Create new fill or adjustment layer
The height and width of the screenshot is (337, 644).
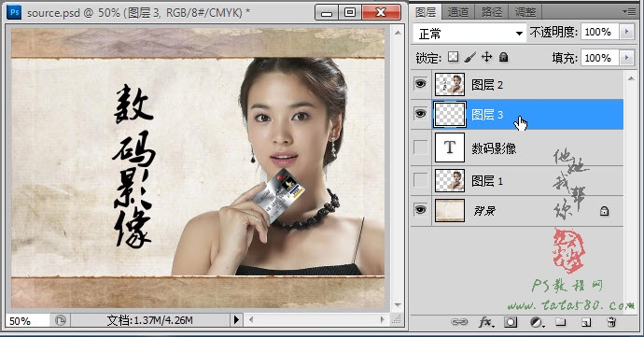[x=537, y=322]
